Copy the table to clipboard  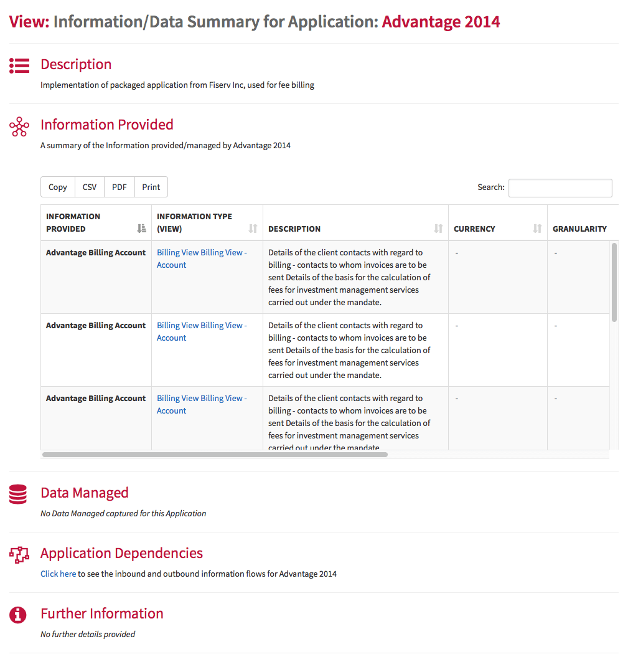(58, 187)
